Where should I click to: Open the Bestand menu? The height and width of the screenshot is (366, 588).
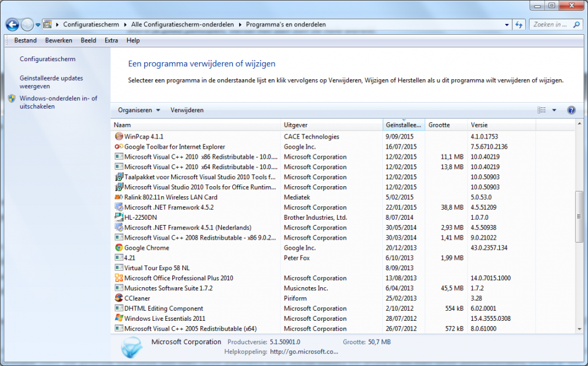(x=25, y=41)
